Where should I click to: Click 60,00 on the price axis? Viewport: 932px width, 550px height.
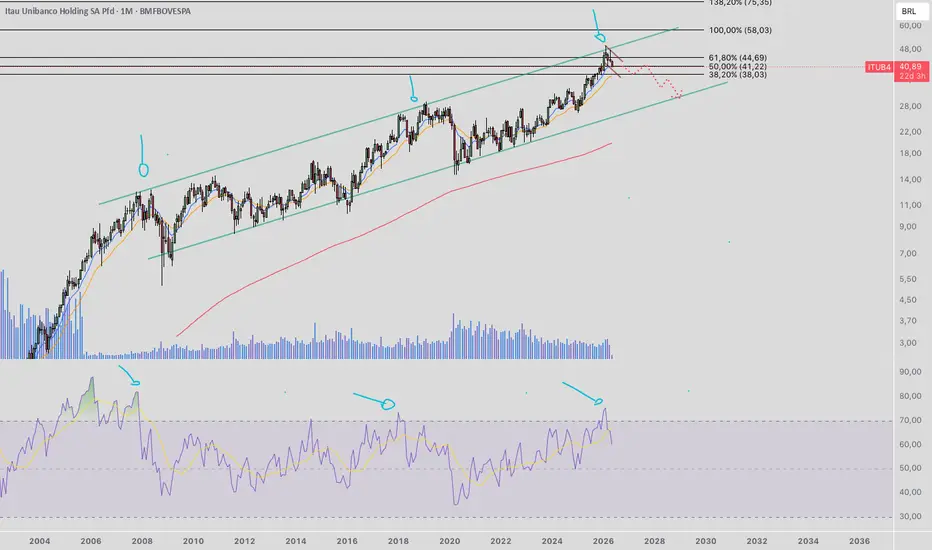(x=910, y=26)
